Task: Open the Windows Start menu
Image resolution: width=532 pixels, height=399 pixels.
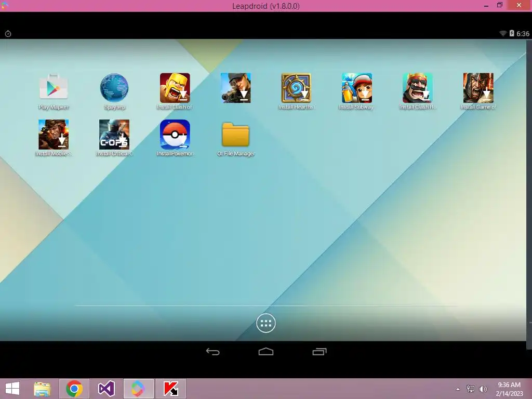Action: pyautogui.click(x=12, y=389)
